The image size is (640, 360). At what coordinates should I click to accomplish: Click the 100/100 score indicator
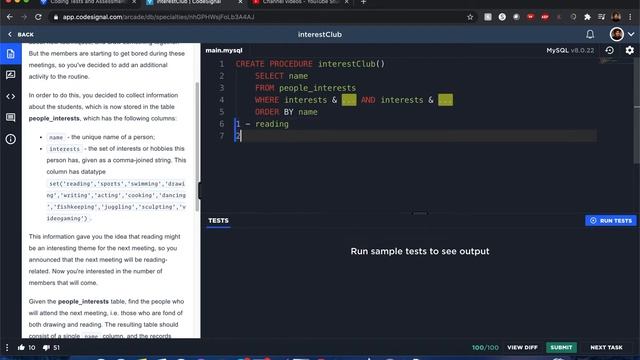[485, 347]
